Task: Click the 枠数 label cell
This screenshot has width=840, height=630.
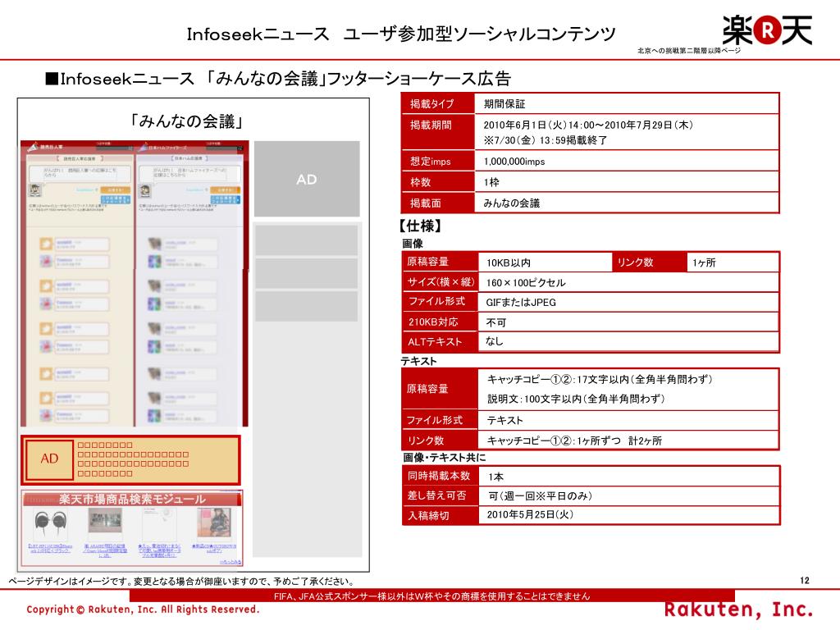Action: [438, 182]
